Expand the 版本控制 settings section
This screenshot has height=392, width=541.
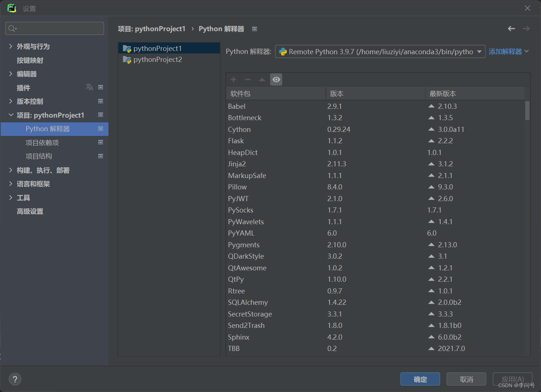tap(11, 101)
